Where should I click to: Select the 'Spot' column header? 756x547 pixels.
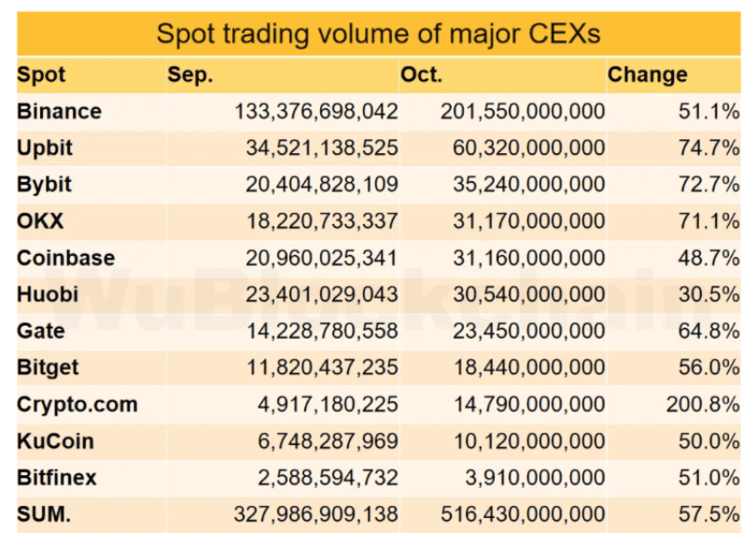(x=41, y=75)
